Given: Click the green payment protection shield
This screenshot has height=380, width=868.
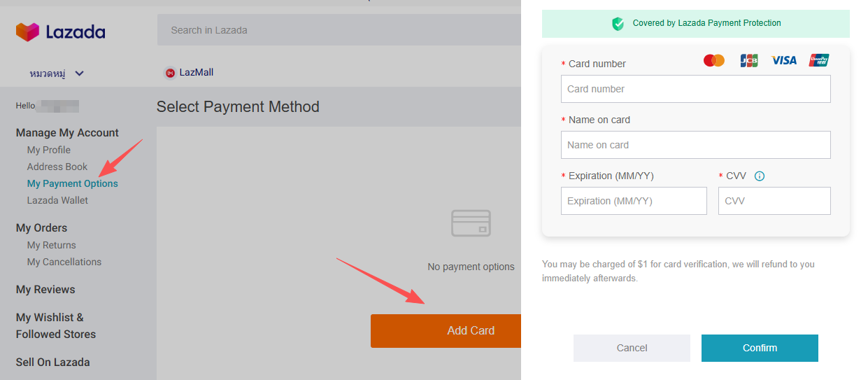Looking at the screenshot, I should click(x=618, y=24).
